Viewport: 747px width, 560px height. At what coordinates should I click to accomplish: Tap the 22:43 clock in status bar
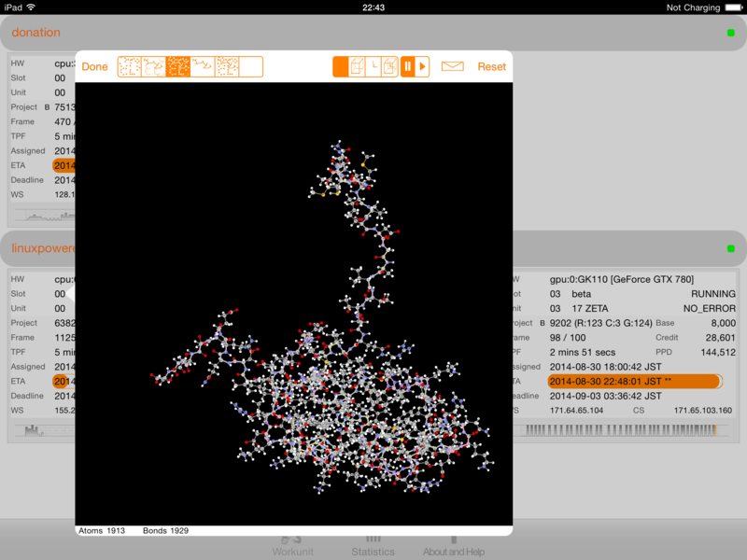click(373, 7)
